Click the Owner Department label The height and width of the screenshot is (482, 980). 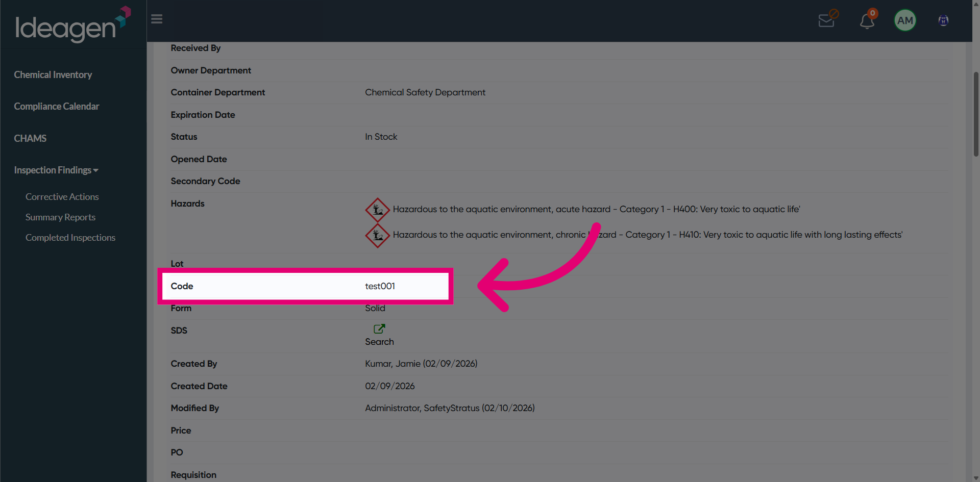click(x=211, y=70)
